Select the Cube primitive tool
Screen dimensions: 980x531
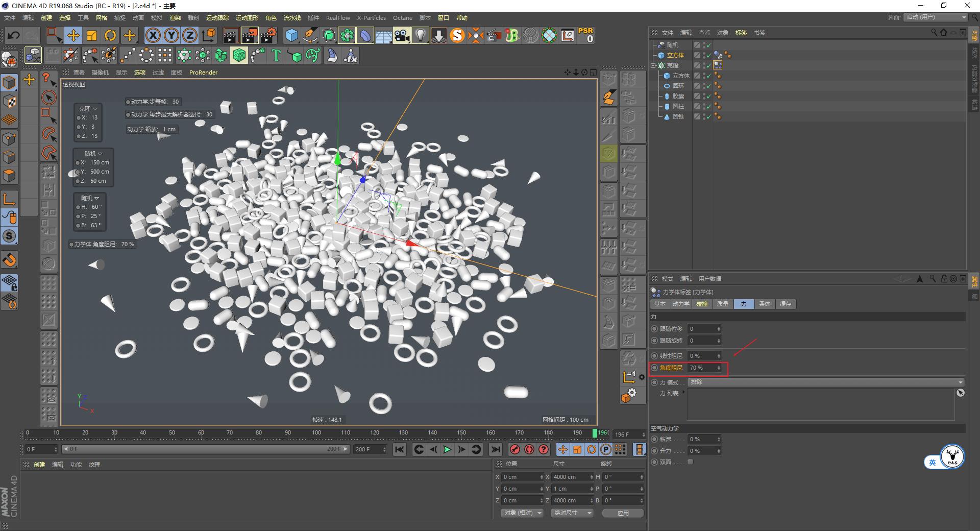(292, 35)
